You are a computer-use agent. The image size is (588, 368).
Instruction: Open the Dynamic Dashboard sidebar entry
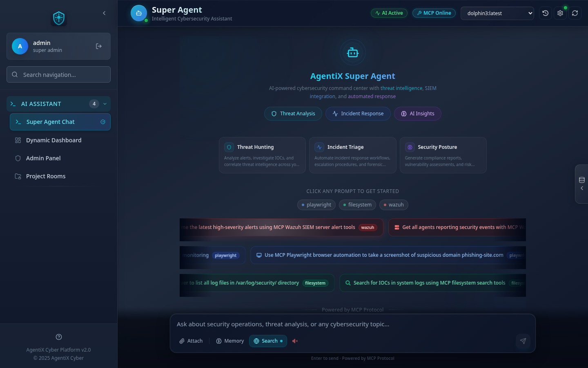tap(53, 140)
